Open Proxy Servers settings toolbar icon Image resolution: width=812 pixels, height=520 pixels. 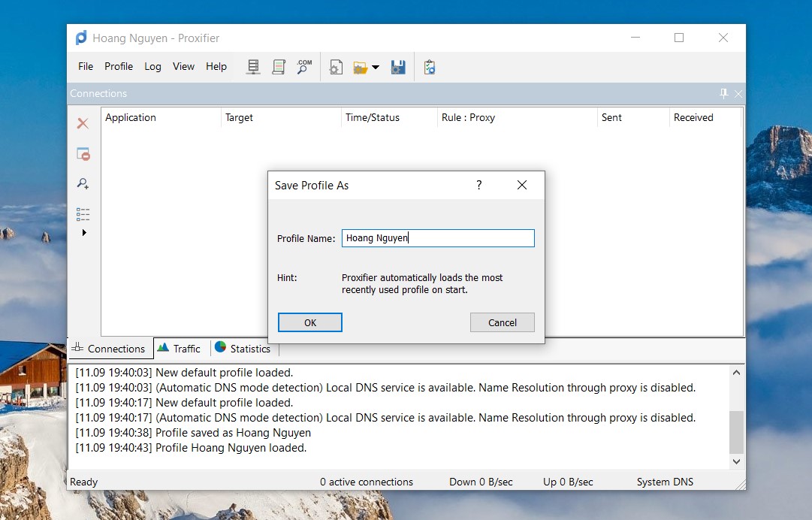click(253, 67)
